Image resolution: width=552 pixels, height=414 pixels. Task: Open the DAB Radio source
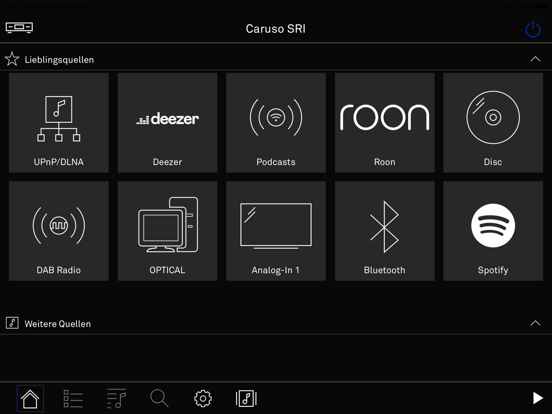coord(59,231)
